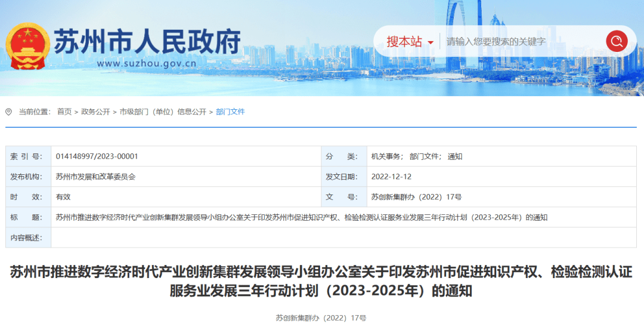Image resolution: width=644 pixels, height=330 pixels.
Task: Click the www.suzhou.gov.cn address text
Action: coord(147,63)
